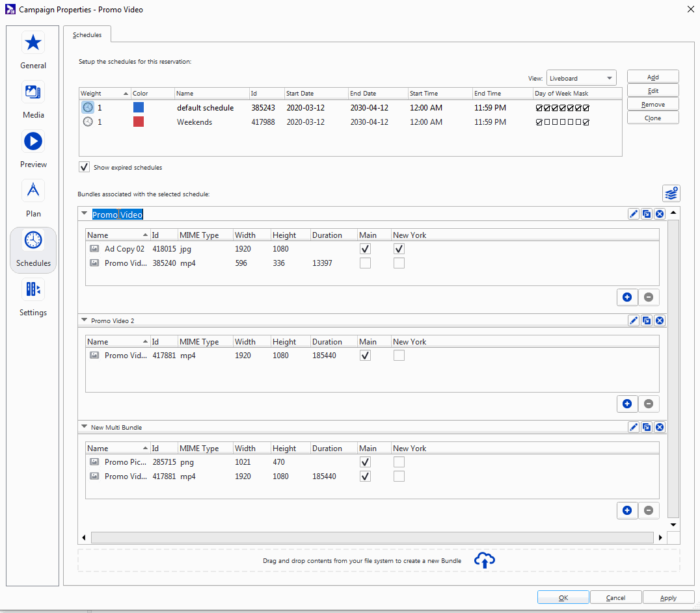This screenshot has width=700, height=613.
Task: Collapse the Promo Video 2 bundle
Action: coord(84,320)
